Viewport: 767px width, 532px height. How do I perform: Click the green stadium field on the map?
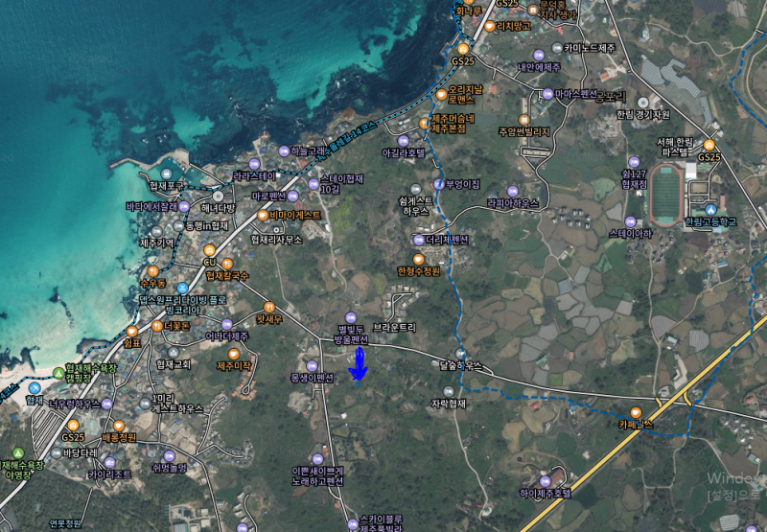pos(664,195)
